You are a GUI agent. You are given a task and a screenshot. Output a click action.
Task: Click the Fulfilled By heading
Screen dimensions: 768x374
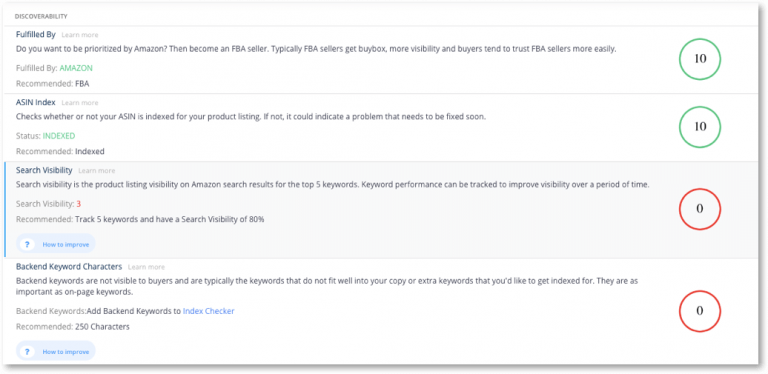(37, 35)
